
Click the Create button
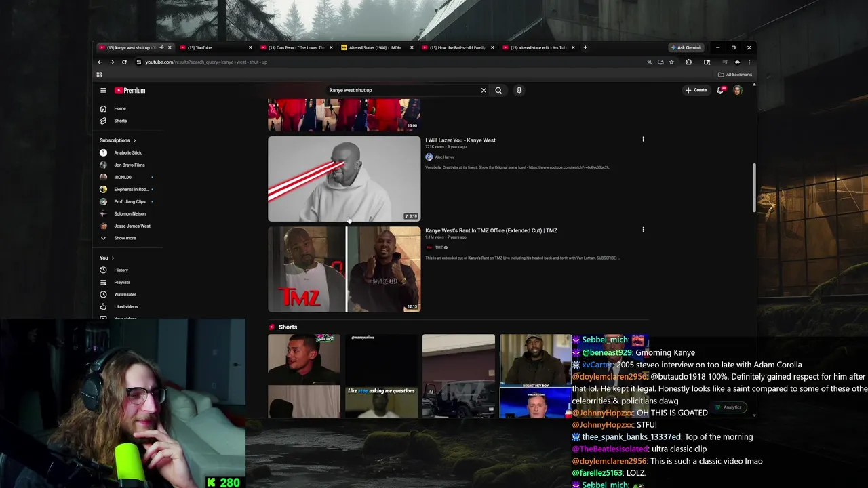pos(696,90)
